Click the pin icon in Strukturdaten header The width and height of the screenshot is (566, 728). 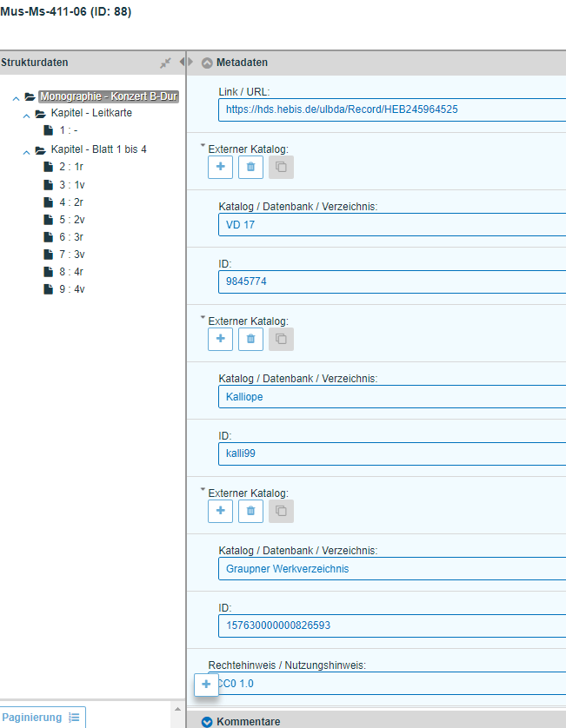click(x=165, y=63)
